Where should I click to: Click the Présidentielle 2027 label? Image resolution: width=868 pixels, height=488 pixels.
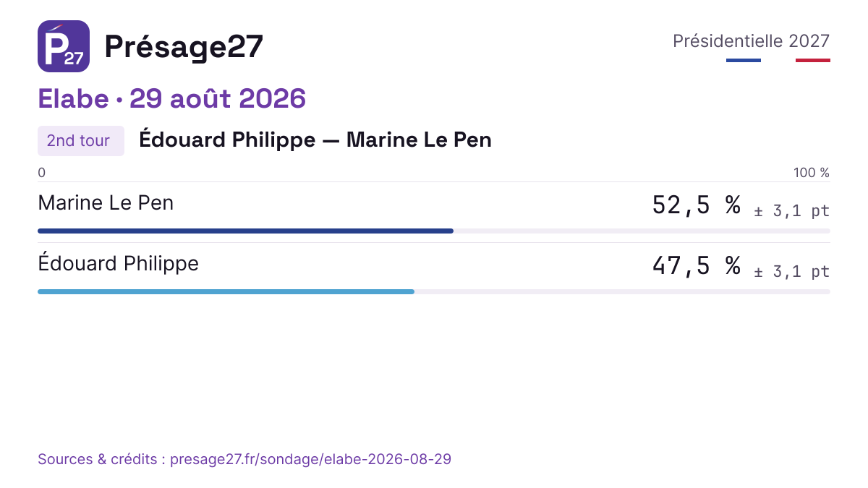[751, 41]
